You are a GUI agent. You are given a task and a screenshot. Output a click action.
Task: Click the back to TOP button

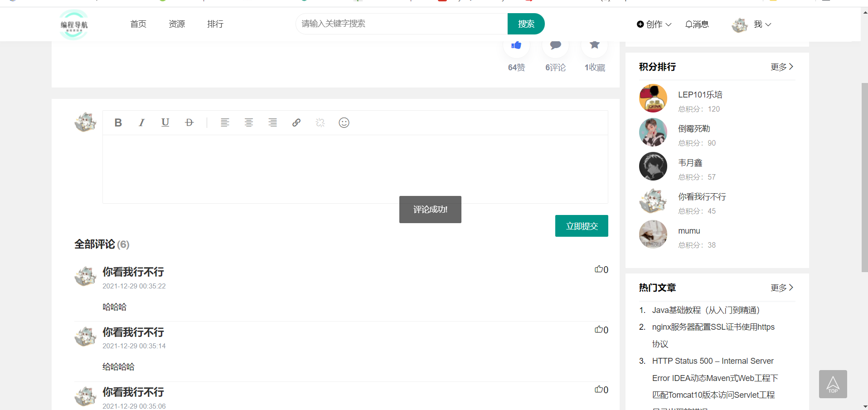pyautogui.click(x=833, y=384)
